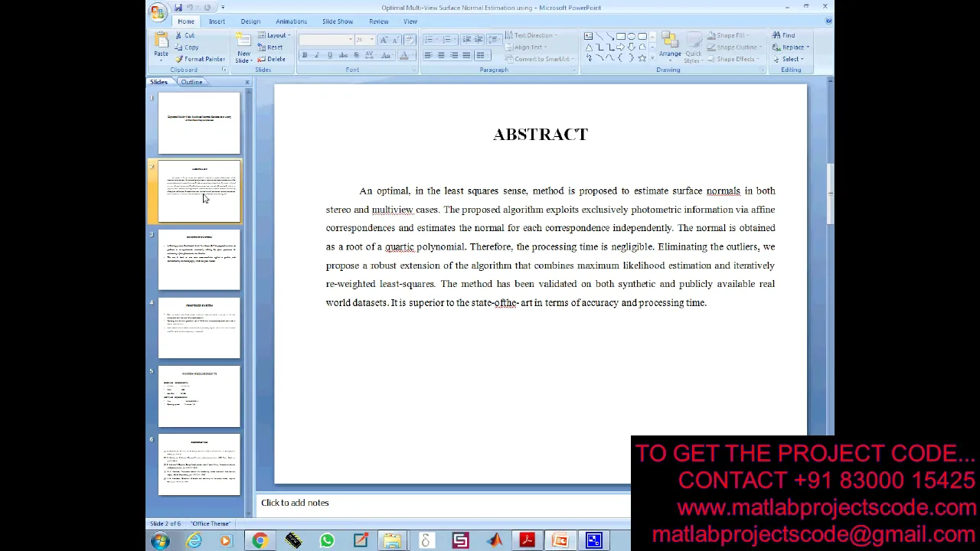Launch MATLAB from the taskbar
The height and width of the screenshot is (551, 980).
(x=494, y=541)
